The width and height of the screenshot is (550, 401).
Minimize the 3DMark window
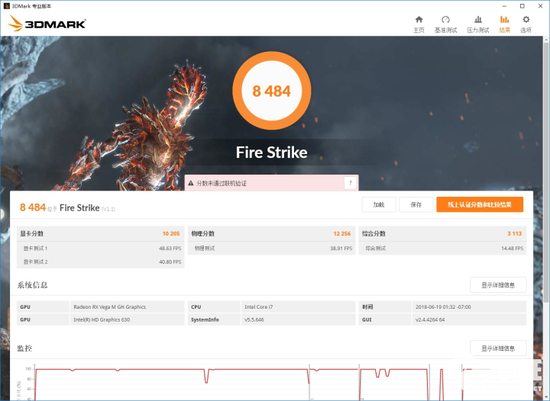(504, 6)
